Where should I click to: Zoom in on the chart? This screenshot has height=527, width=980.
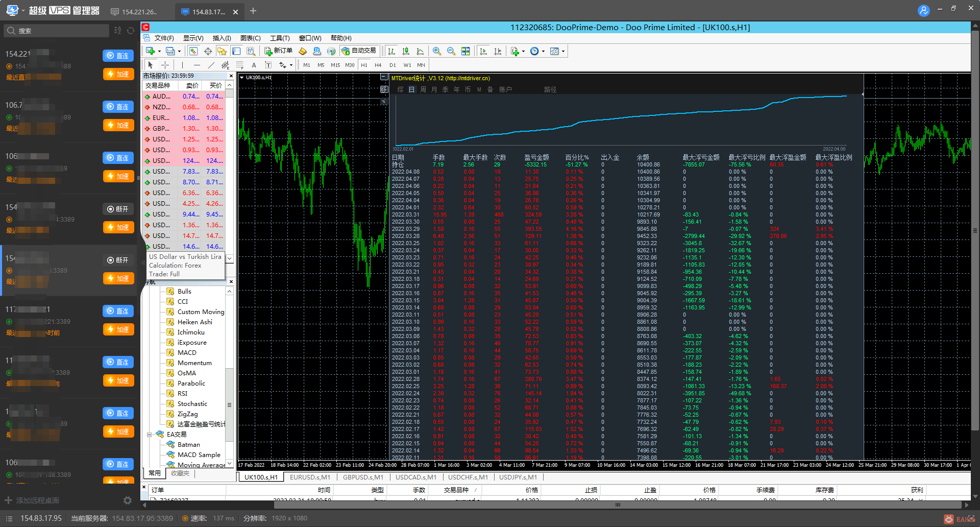tap(437, 51)
